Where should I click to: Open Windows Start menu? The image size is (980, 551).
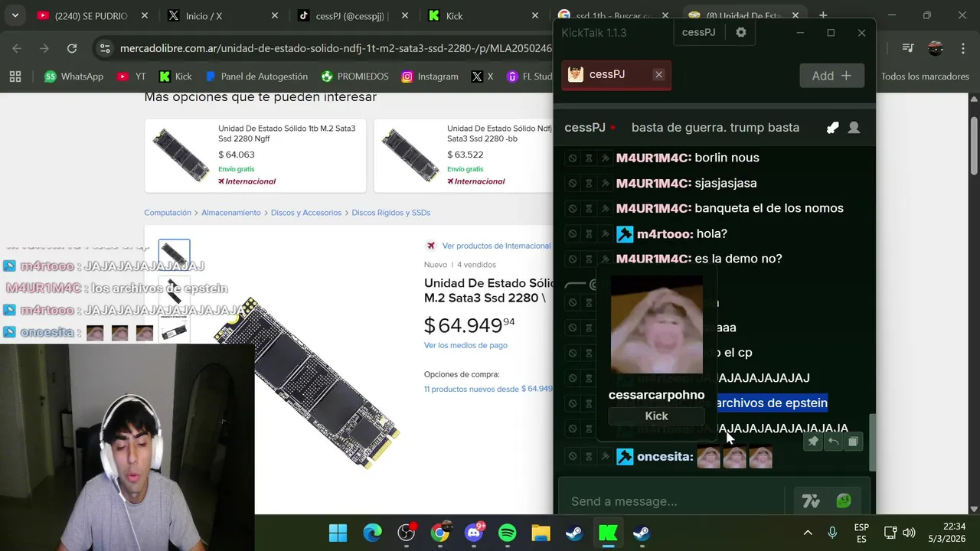tap(338, 533)
